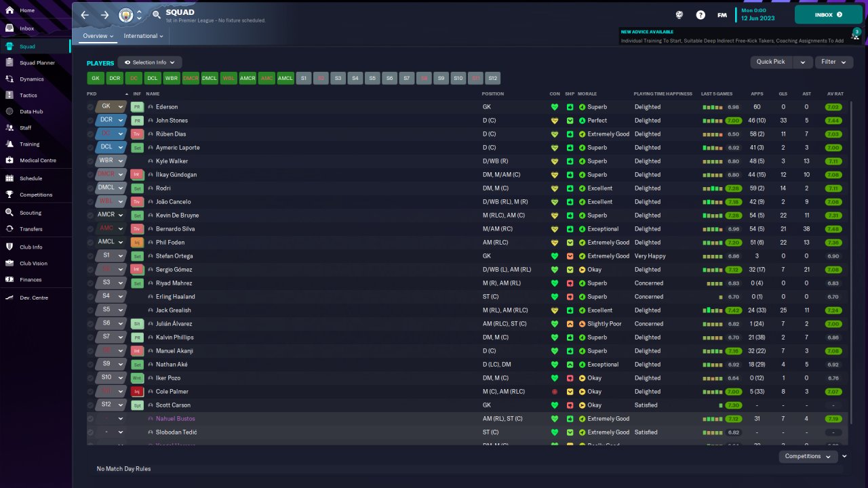Toggle the pick circle for John Stones

91,121
